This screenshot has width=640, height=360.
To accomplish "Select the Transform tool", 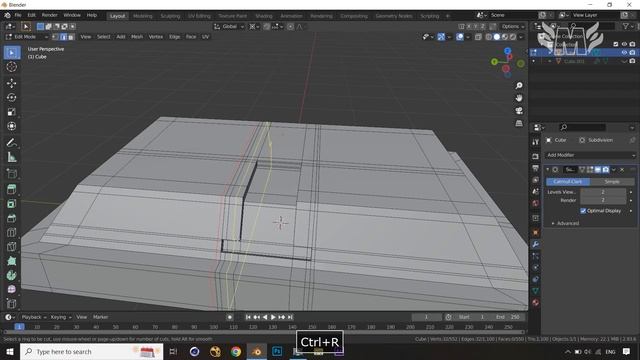I will (11, 126).
